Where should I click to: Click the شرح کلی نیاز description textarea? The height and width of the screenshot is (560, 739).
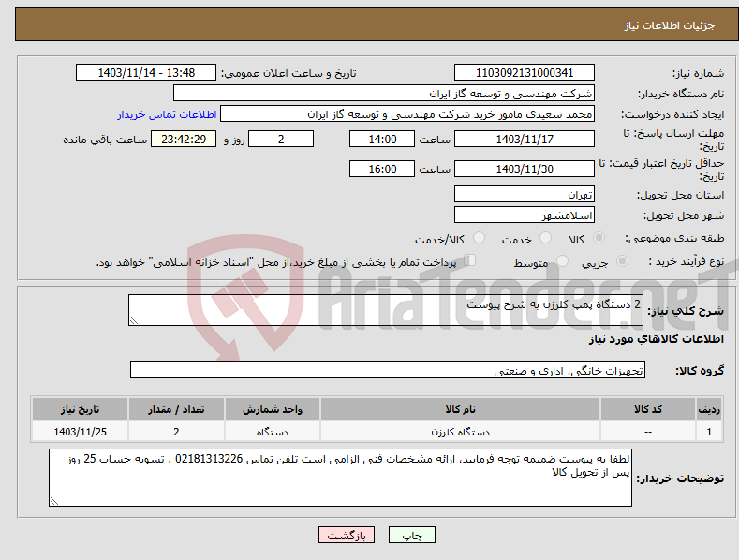pos(386,310)
